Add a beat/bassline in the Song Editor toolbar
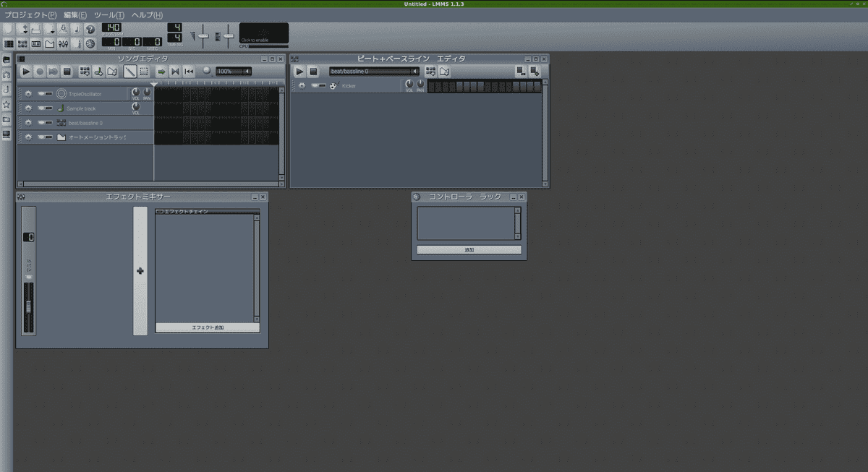This screenshot has height=472, width=868. pyautogui.click(x=85, y=72)
